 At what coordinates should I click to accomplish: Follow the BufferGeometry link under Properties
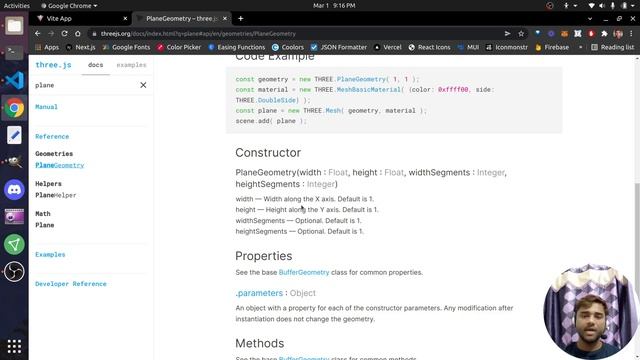(x=304, y=272)
